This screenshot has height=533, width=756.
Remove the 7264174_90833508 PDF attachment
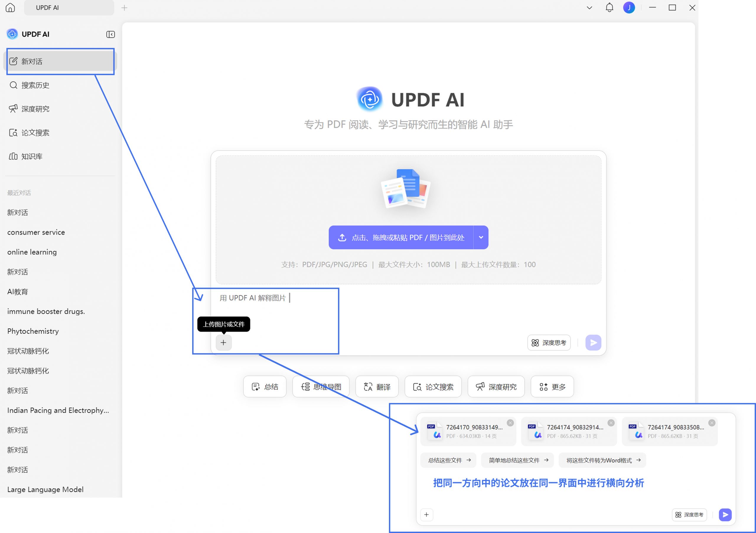pyautogui.click(x=712, y=423)
